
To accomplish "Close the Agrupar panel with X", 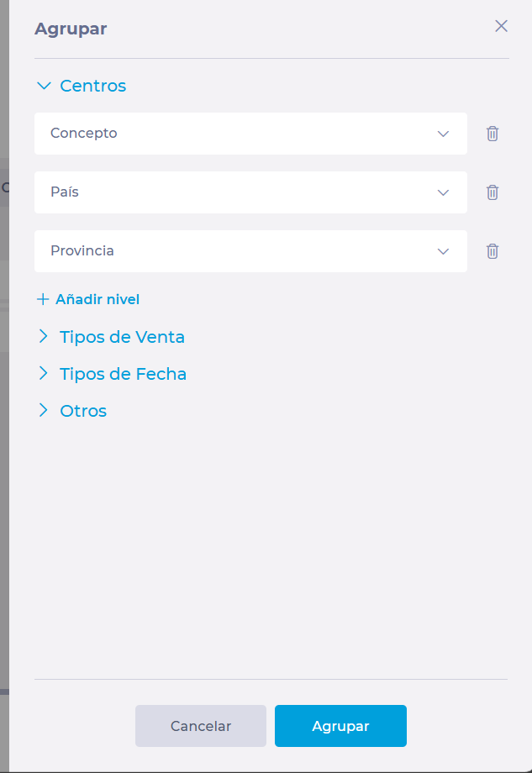I will coord(501,26).
